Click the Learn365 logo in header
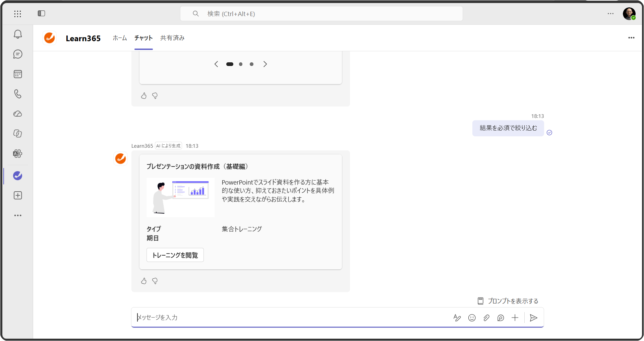The image size is (644, 341). tap(50, 38)
